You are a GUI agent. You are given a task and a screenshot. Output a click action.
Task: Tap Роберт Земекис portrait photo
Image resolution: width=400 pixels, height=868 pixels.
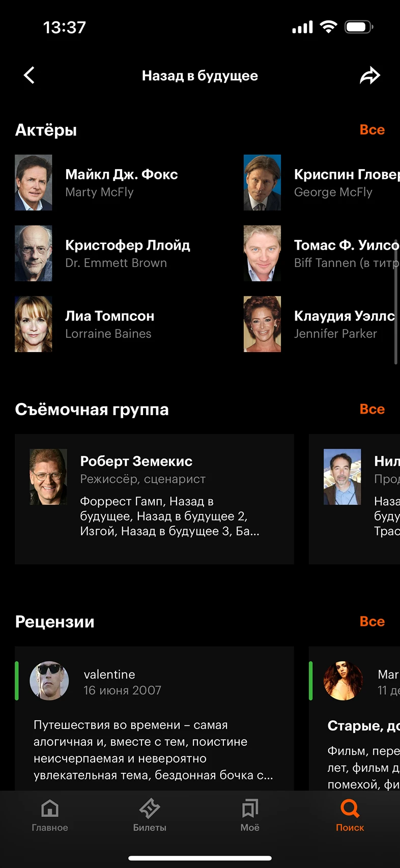pyautogui.click(x=48, y=477)
